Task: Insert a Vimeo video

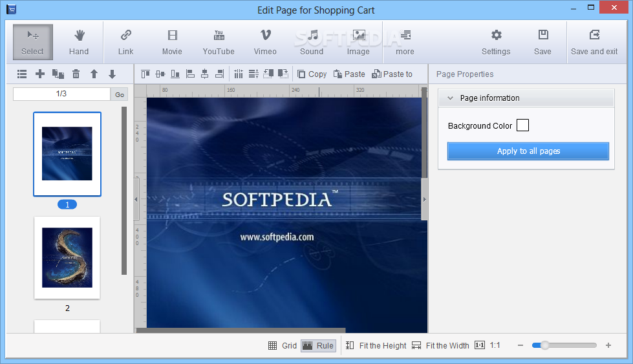Action: click(x=265, y=42)
